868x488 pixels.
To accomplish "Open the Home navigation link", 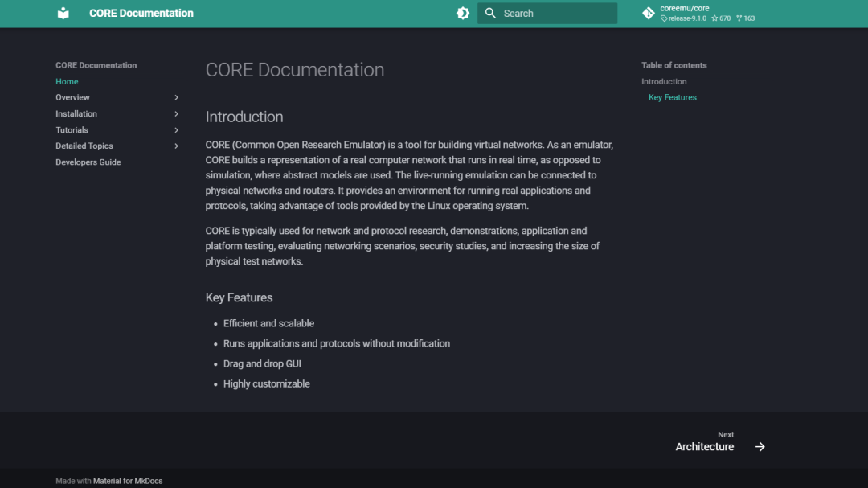I will (x=67, y=81).
